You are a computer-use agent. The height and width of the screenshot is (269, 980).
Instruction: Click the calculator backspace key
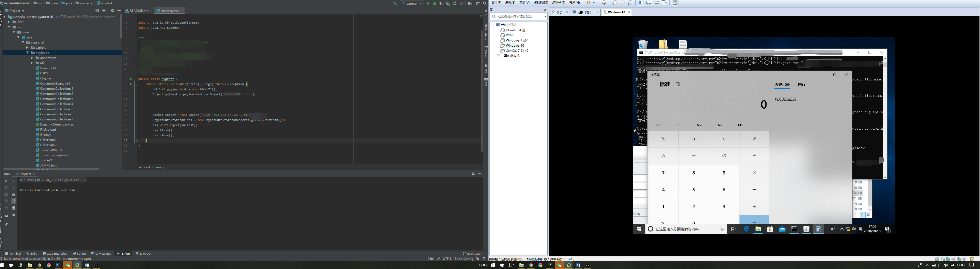click(754, 139)
